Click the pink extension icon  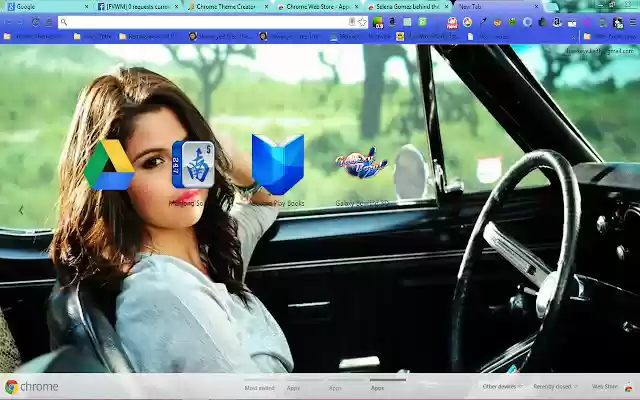coord(587,22)
